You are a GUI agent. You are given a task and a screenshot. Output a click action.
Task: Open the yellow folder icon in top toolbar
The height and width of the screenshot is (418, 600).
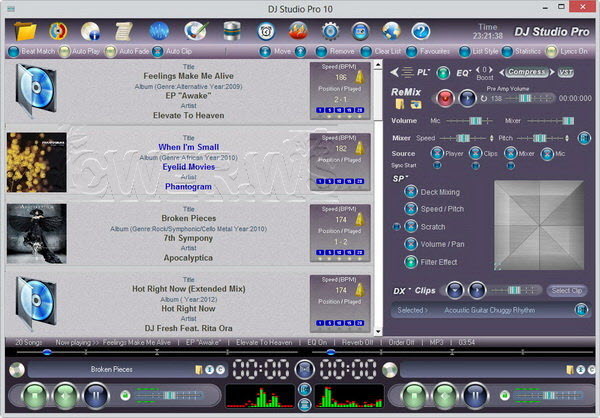tap(26, 29)
